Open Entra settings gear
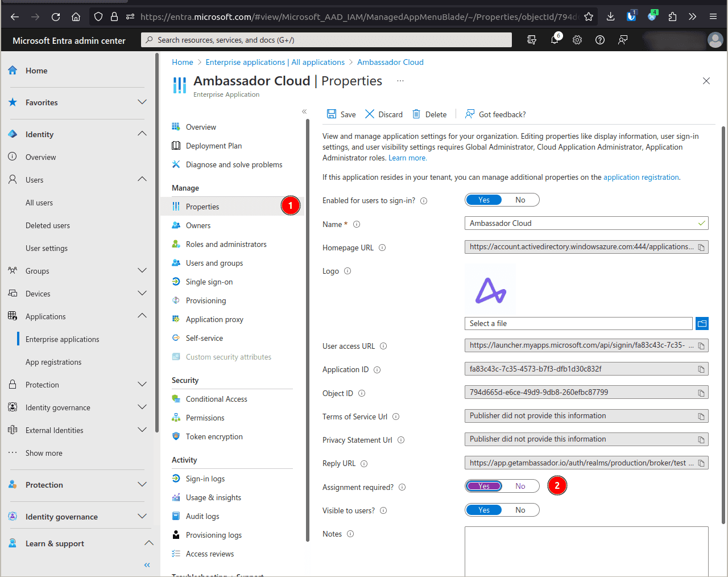Screen dimensions: 728x577 577,40
